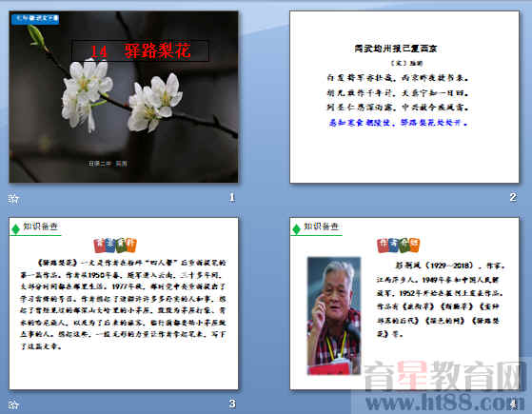Click the poem title heading on slide 2
532x414 pixels.
click(x=396, y=49)
